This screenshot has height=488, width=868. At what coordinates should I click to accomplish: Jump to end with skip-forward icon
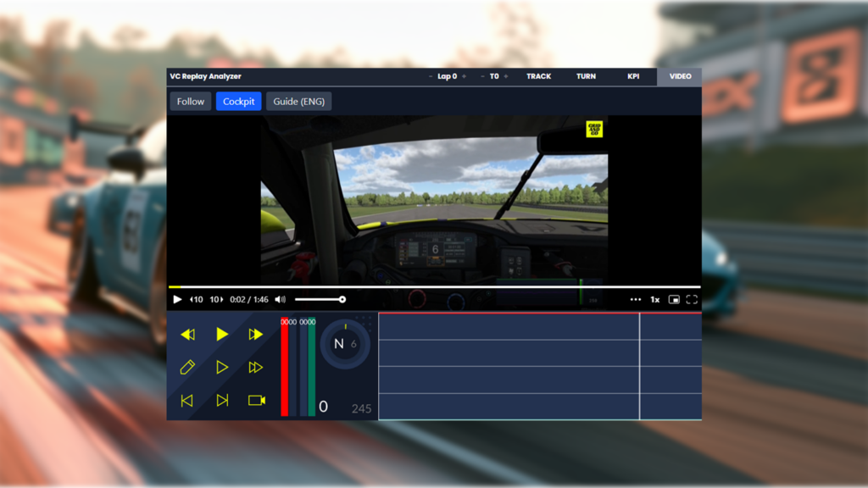(222, 400)
